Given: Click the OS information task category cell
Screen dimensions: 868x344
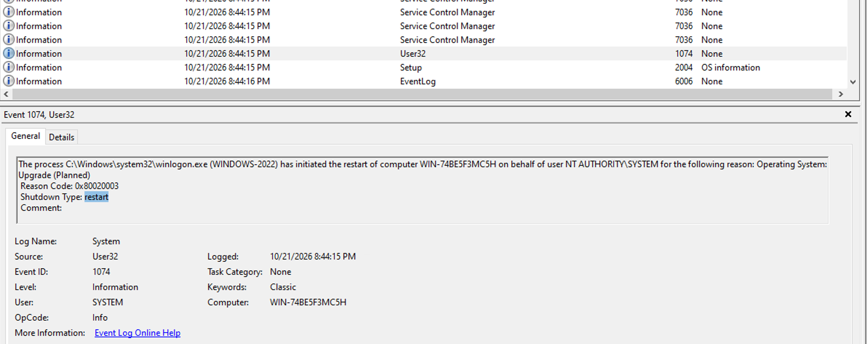Looking at the screenshot, I should 730,67.
